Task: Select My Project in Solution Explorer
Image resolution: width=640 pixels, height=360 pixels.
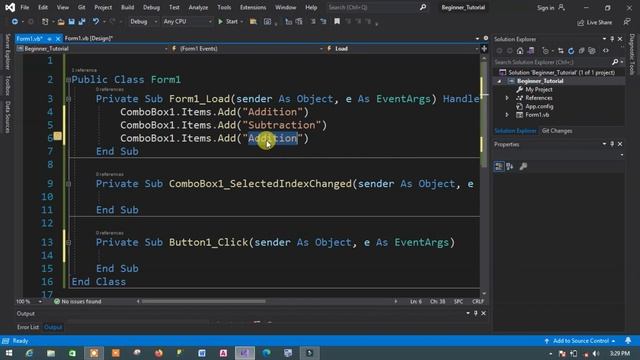Action: click(x=538, y=90)
